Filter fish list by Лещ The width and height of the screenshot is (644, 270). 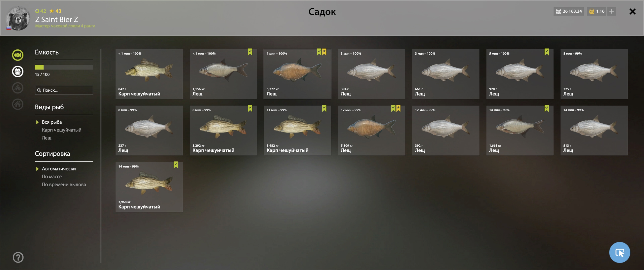[47, 138]
